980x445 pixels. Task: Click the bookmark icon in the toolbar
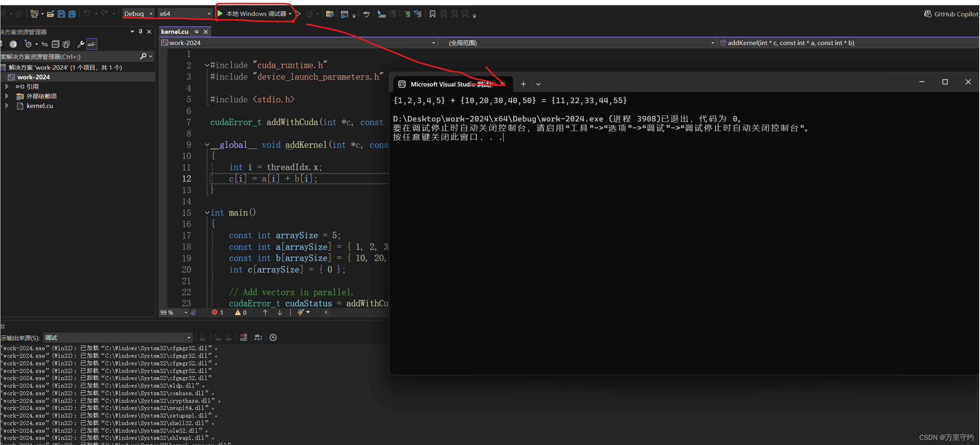432,14
